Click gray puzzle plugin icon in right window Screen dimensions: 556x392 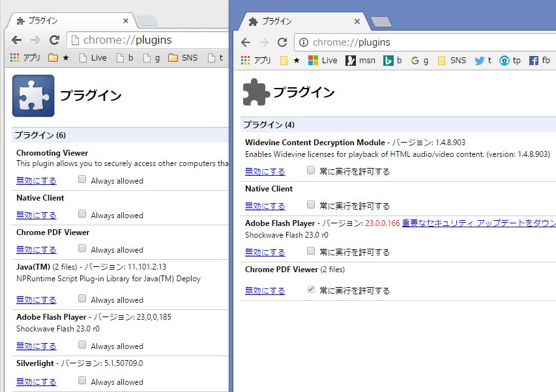[x=256, y=92]
